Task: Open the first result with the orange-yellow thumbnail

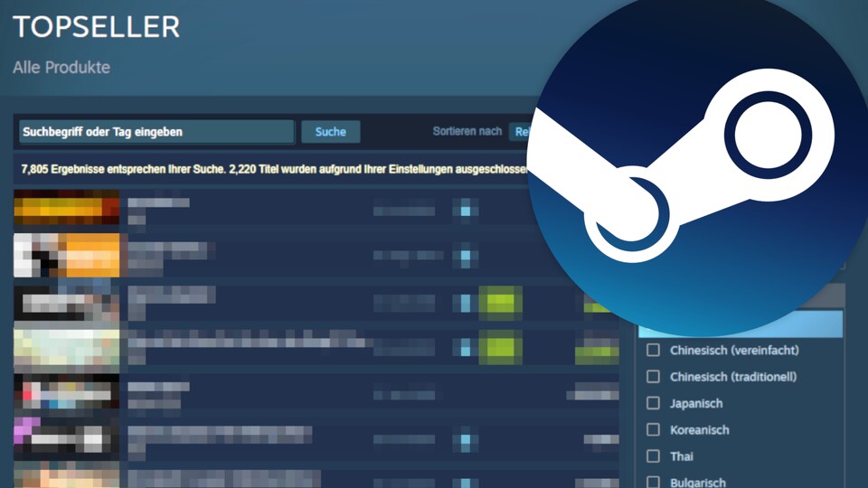Action: [67, 209]
